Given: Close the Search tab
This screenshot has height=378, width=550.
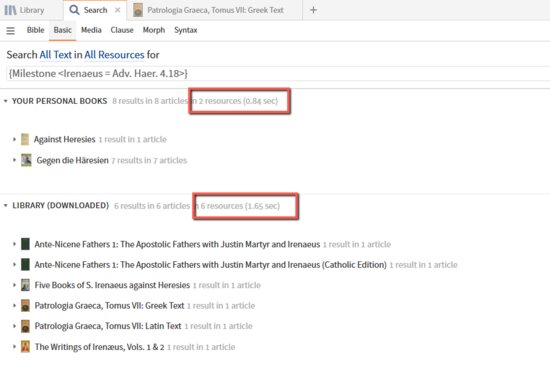Looking at the screenshot, I should click(x=118, y=10).
